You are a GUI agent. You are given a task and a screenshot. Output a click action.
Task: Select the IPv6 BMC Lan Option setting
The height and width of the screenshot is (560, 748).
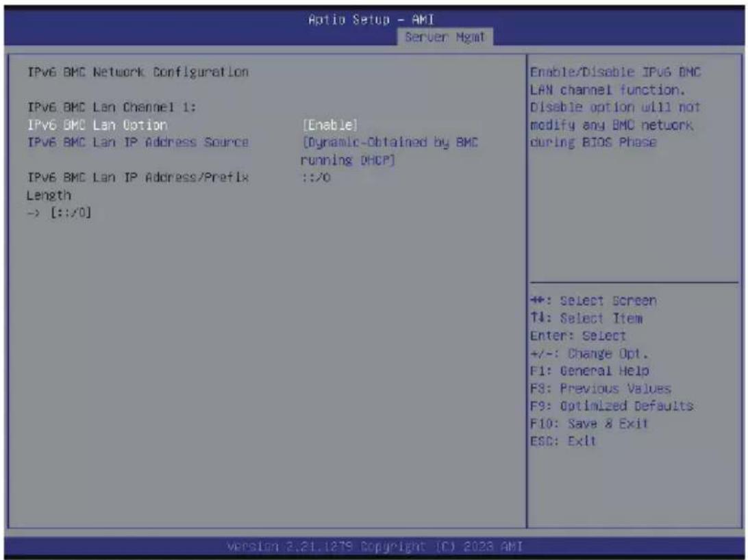[97, 125]
